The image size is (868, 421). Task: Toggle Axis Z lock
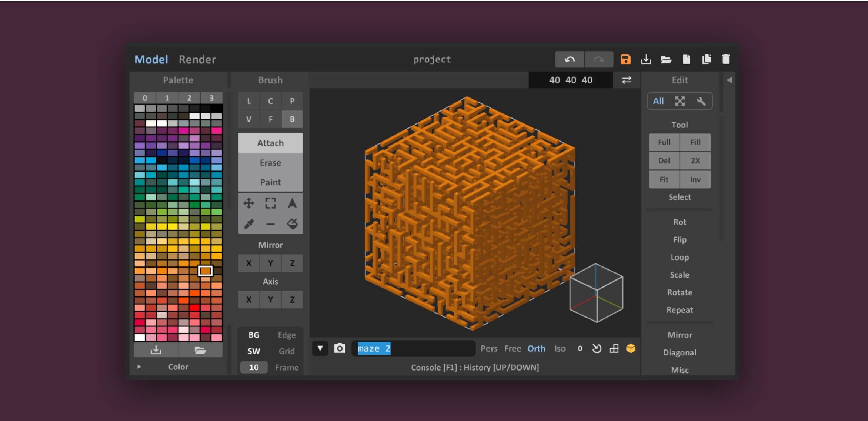[x=292, y=299]
